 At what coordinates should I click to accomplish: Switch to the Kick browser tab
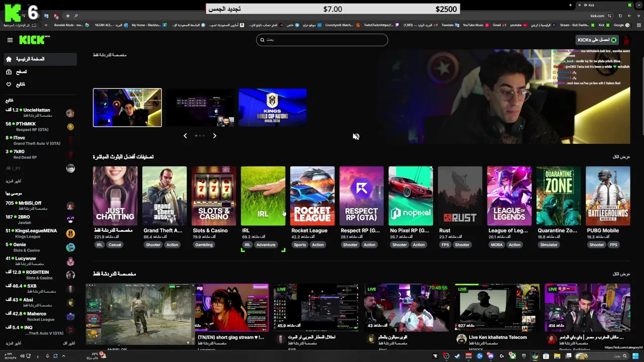[x=604, y=5]
